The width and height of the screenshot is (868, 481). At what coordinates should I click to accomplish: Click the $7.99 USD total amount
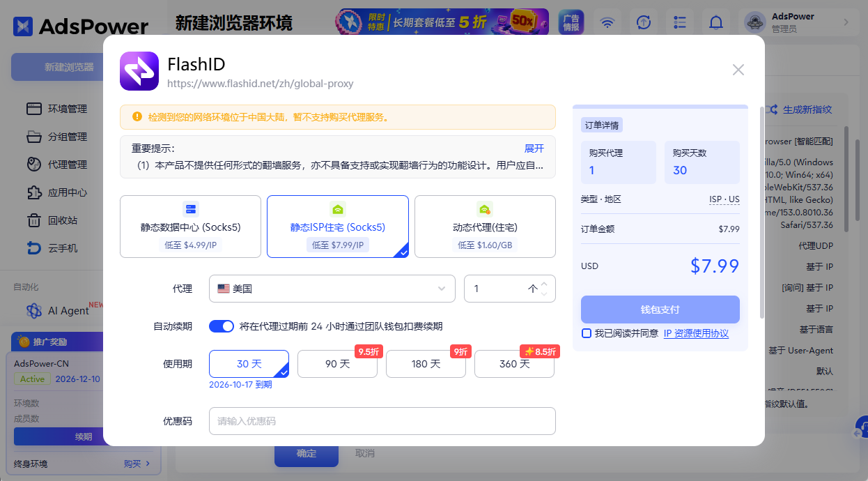tap(715, 266)
